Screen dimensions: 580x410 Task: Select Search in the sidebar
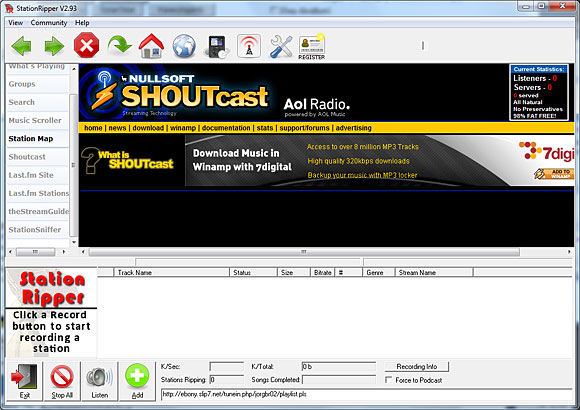tap(21, 102)
